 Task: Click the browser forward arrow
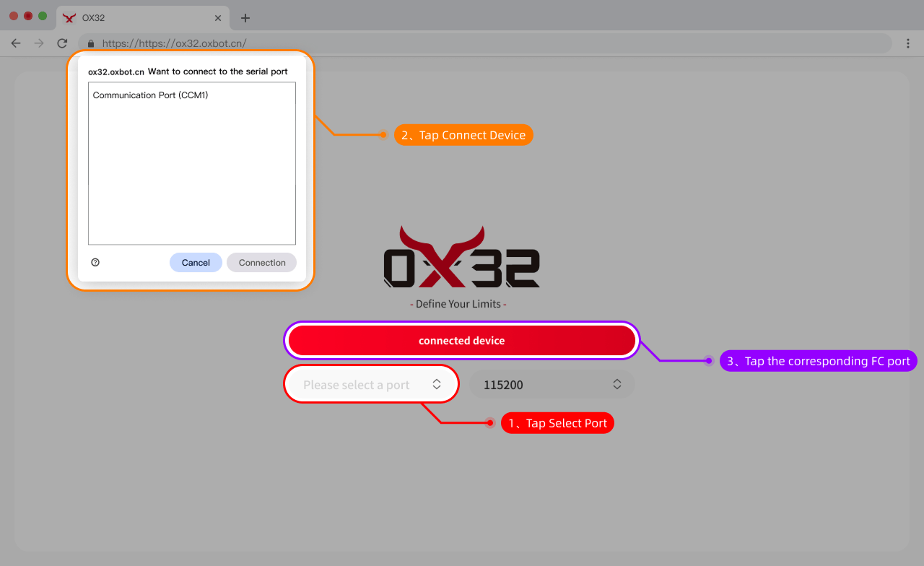pyautogui.click(x=39, y=43)
